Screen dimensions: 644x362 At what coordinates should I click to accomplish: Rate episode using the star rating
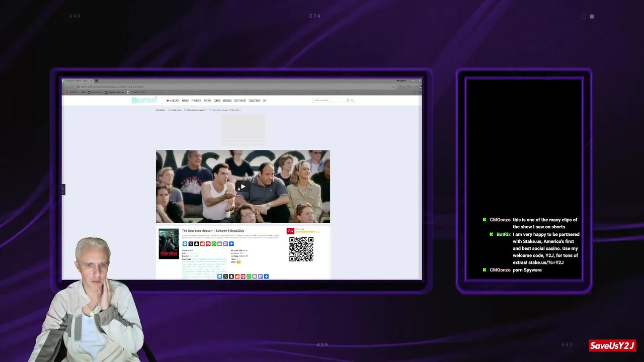(307, 232)
